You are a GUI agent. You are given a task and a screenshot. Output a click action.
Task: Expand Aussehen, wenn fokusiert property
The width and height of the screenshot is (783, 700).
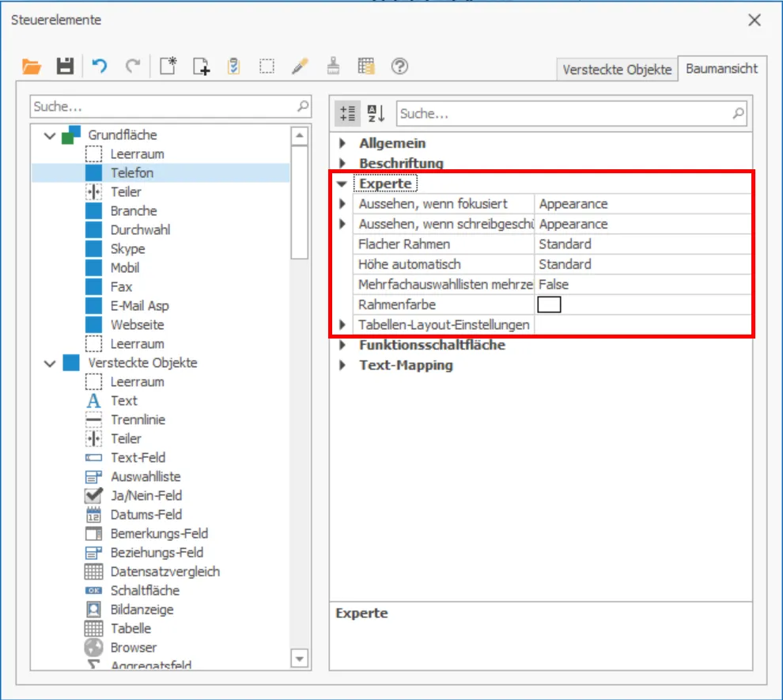[x=342, y=204]
